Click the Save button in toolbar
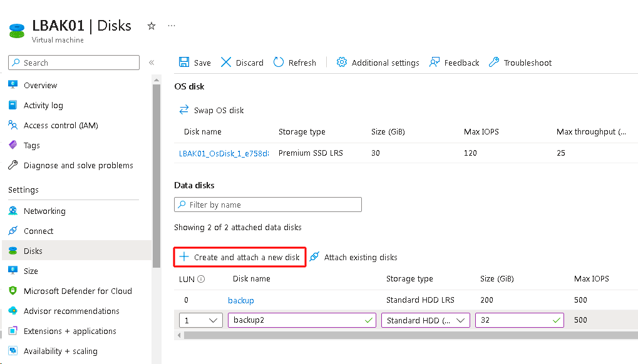The image size is (638, 364). coord(195,63)
